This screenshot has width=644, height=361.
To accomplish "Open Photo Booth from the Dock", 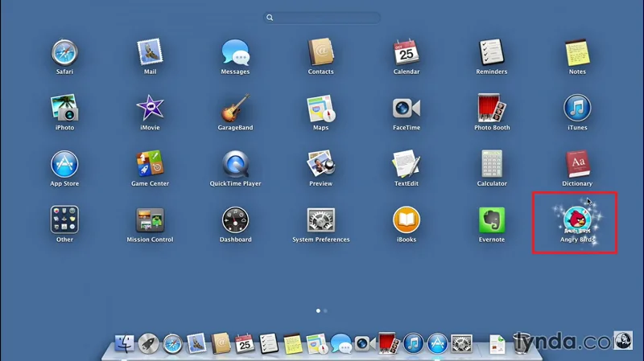I will [389, 344].
